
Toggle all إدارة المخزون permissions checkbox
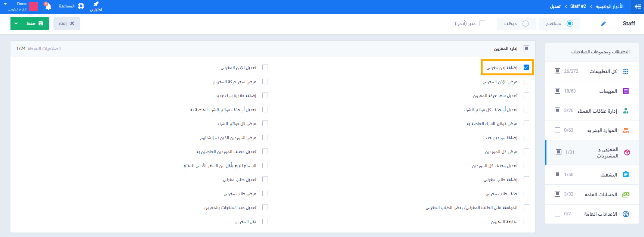pos(526,49)
